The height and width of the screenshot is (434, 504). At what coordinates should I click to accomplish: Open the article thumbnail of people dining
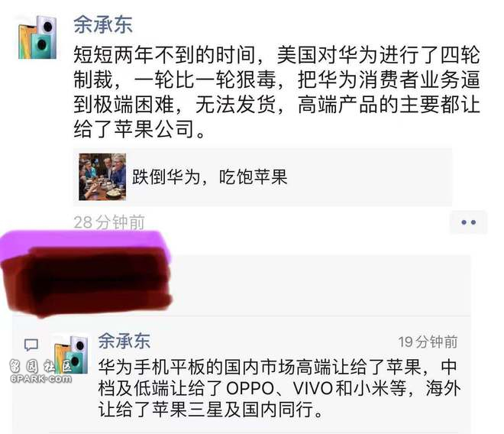pos(102,177)
